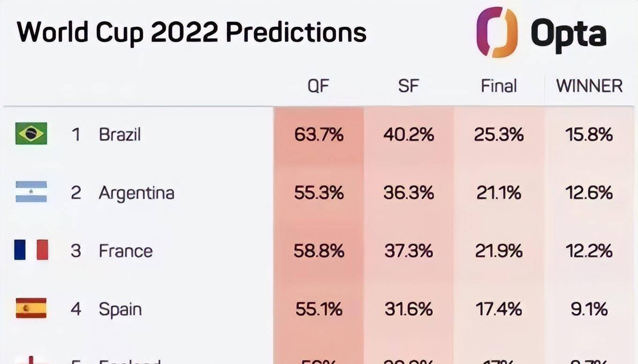Click Argentina's 55.3% QF cell

319,193
